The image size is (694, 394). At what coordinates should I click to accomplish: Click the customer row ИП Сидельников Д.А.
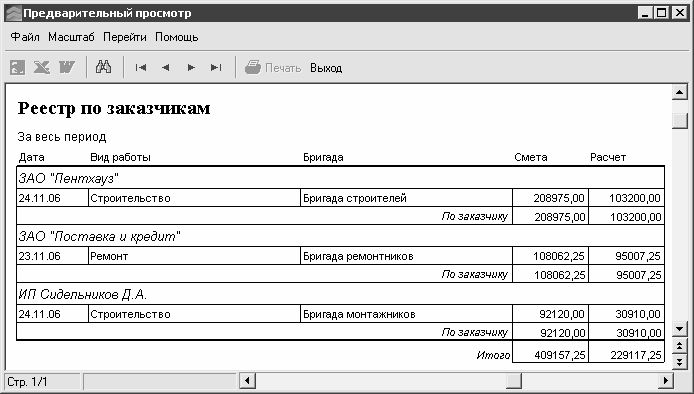pos(340,294)
